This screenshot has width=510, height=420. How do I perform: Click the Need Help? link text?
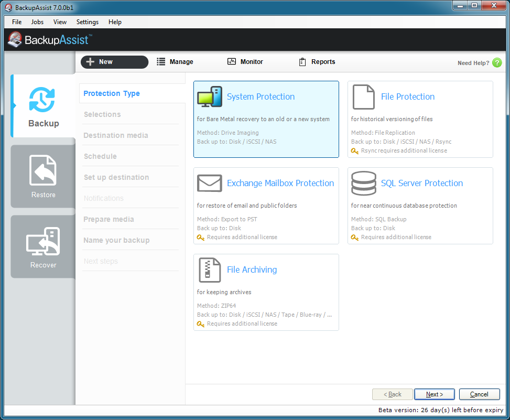coord(473,63)
